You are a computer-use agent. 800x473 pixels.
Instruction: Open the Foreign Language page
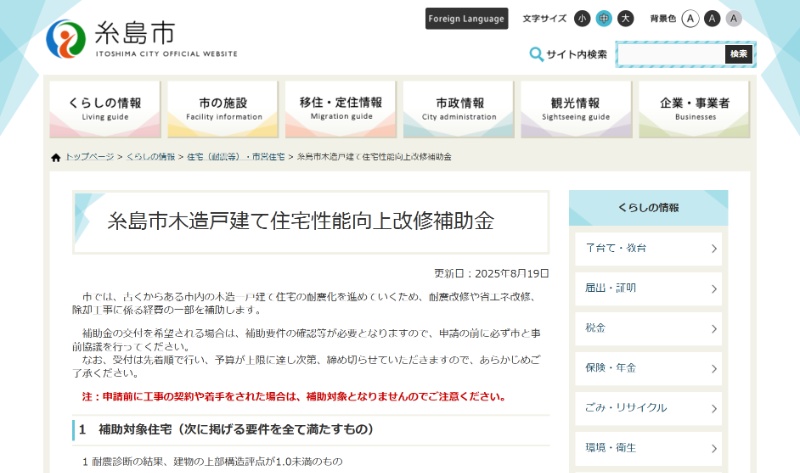coord(467,19)
